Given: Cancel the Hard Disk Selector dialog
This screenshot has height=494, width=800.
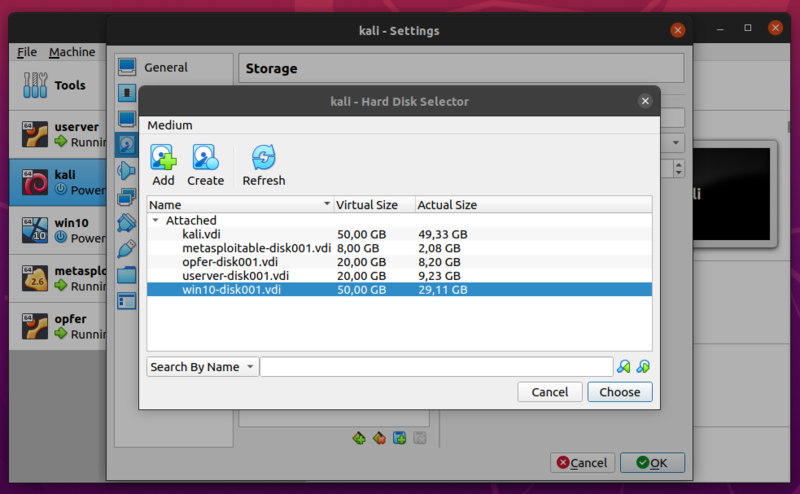Looking at the screenshot, I should (550, 392).
